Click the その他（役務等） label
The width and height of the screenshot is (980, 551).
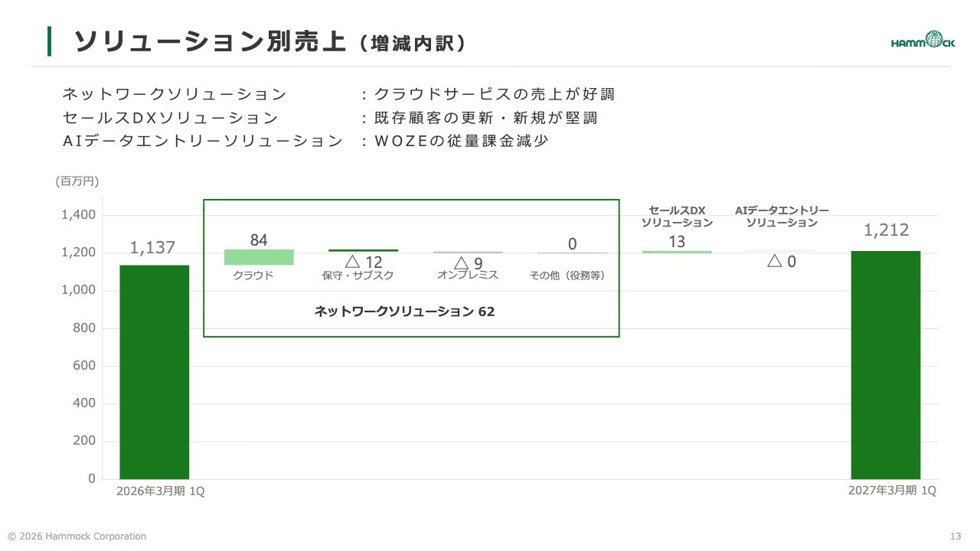567,275
